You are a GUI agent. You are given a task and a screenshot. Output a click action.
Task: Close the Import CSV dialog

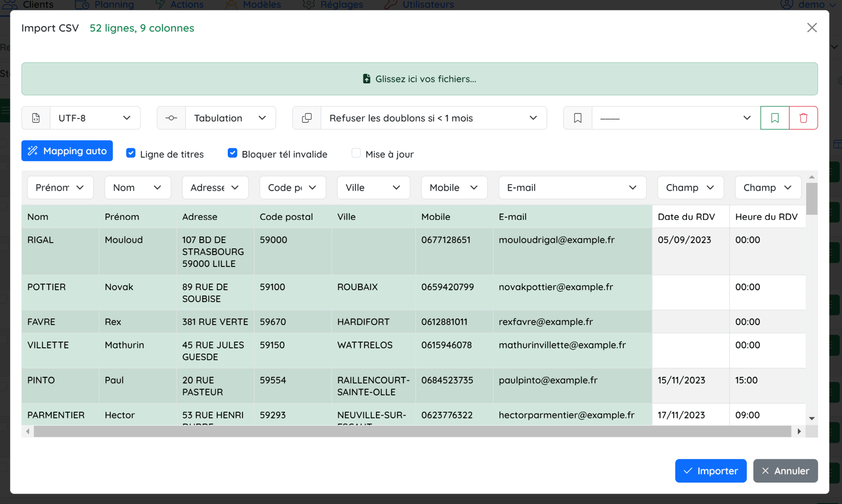pyautogui.click(x=812, y=28)
